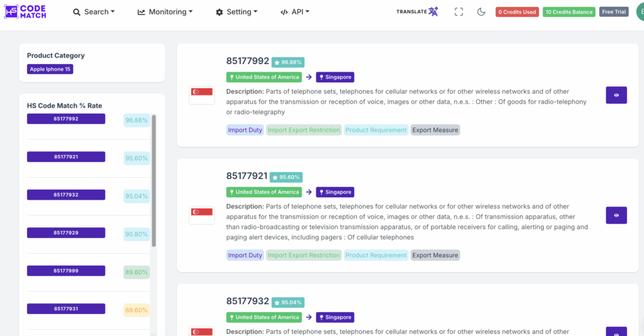
Task: View details of 85177921 with eye button
Action: [x=616, y=215]
